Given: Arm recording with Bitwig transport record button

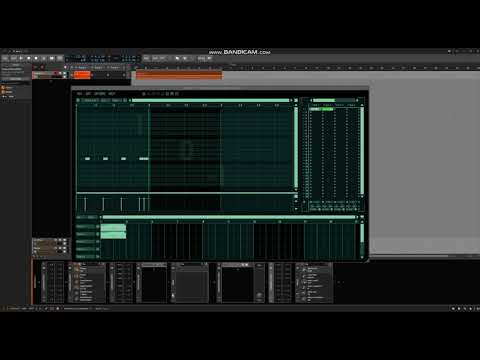Looking at the screenshot, I should coord(36,58).
